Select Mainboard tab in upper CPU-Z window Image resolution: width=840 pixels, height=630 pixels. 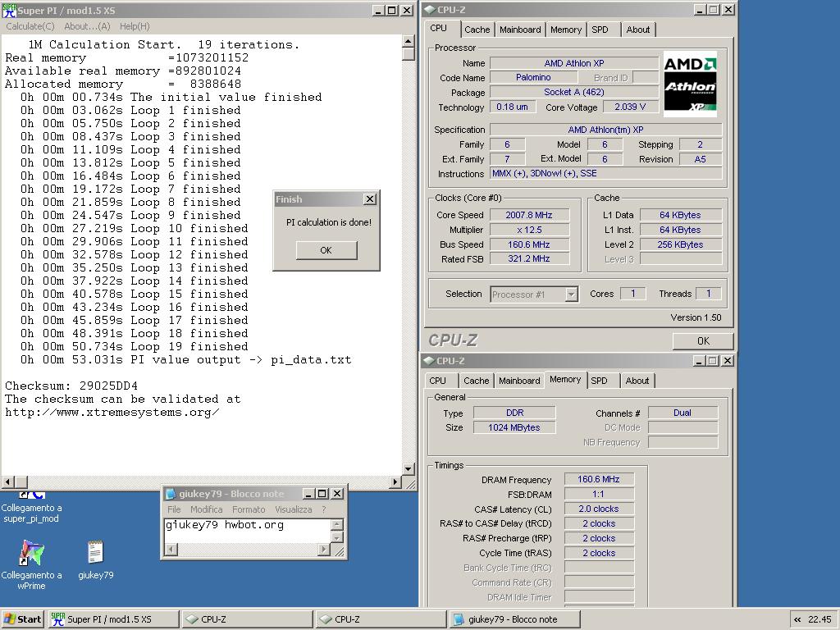[x=520, y=30]
